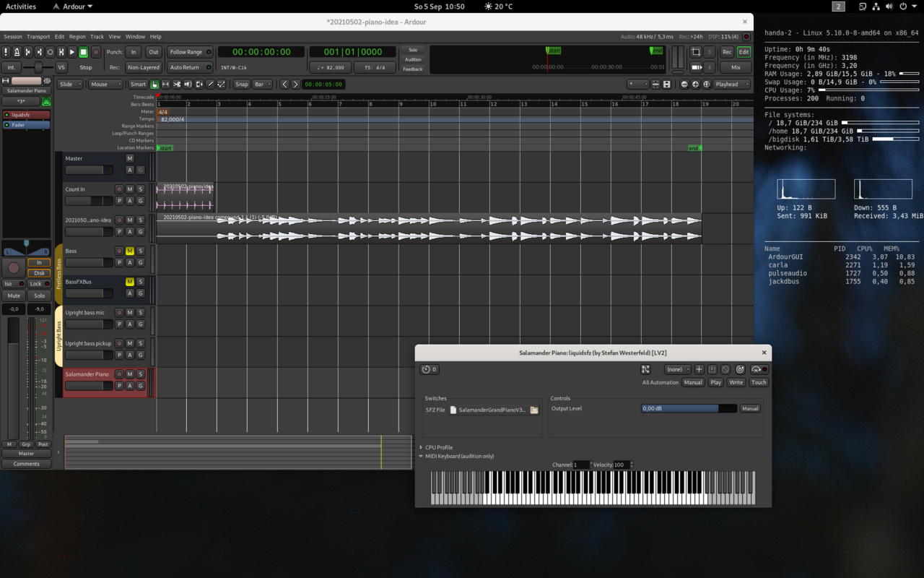Click the shuttle speed slider
Image resolution: width=924 pixels, height=578 pixels.
click(37, 67)
